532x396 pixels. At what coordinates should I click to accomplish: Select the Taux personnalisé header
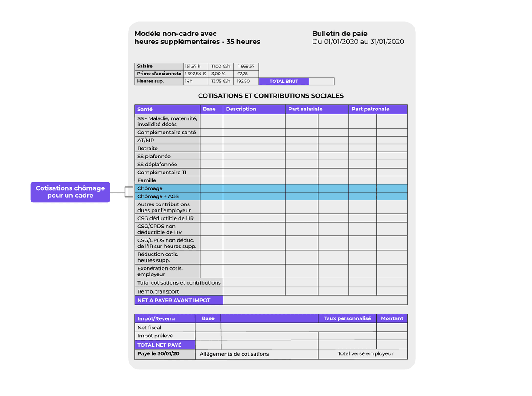pos(348,318)
